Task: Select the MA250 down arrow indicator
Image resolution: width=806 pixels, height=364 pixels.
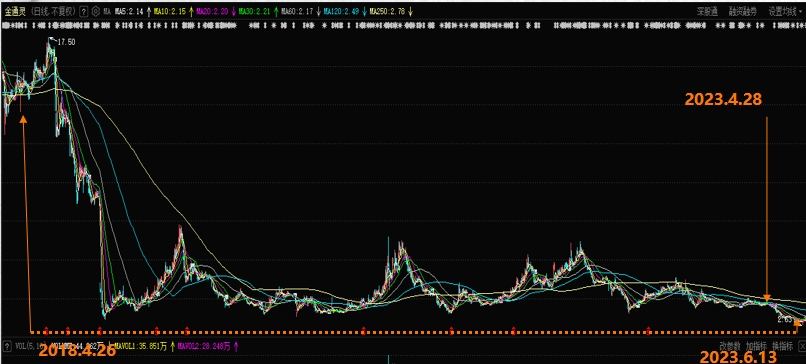Action: [410, 11]
